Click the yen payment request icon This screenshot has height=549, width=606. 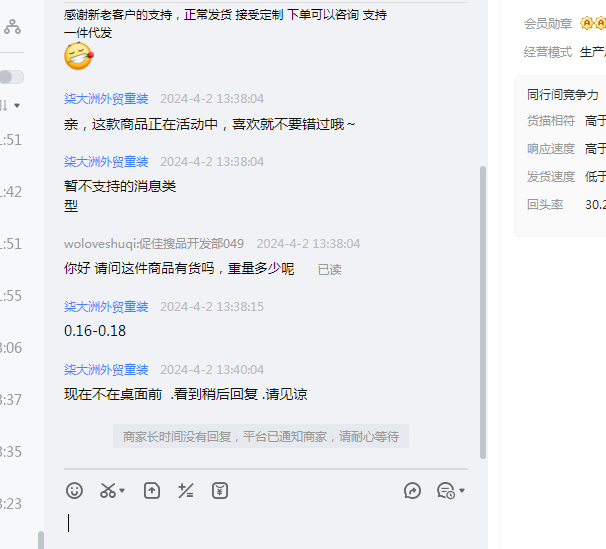tap(220, 491)
